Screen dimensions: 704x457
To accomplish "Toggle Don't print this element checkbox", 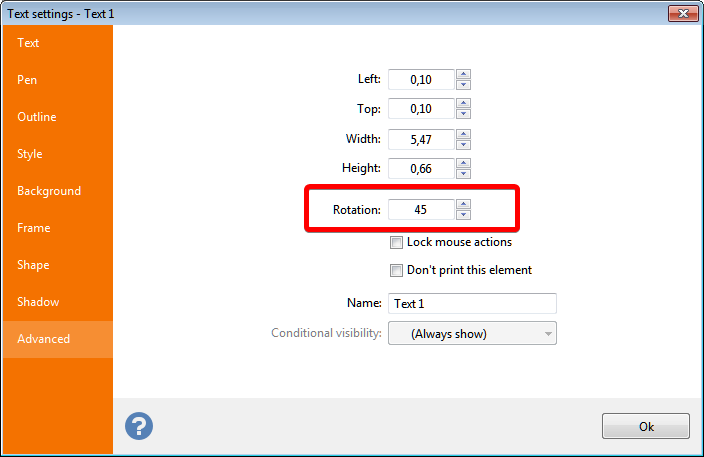I will point(397,270).
